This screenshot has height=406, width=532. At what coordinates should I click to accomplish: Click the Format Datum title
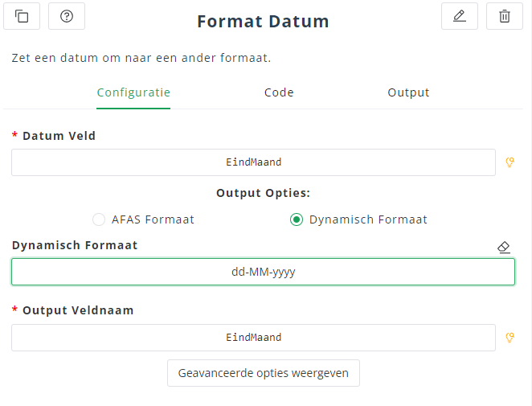click(263, 22)
